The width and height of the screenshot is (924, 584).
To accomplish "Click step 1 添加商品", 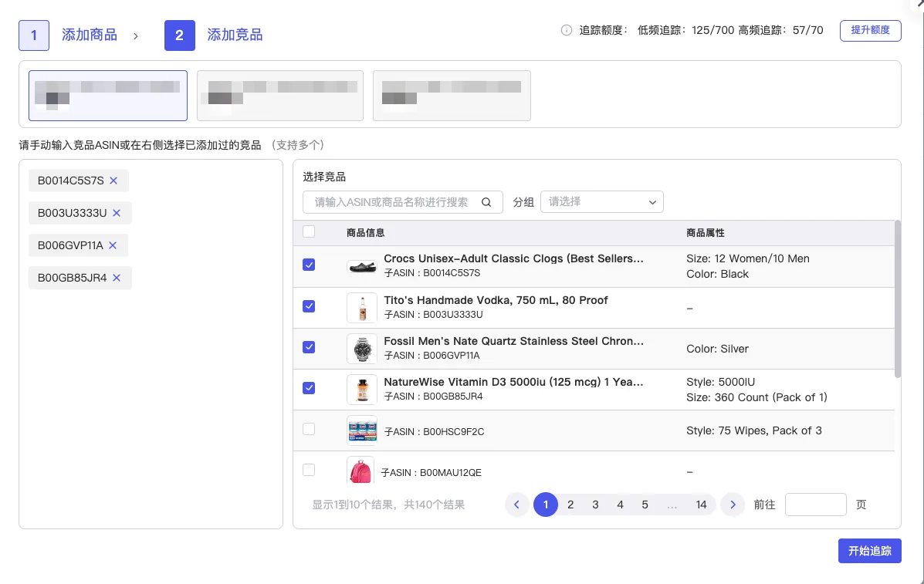I will [69, 35].
